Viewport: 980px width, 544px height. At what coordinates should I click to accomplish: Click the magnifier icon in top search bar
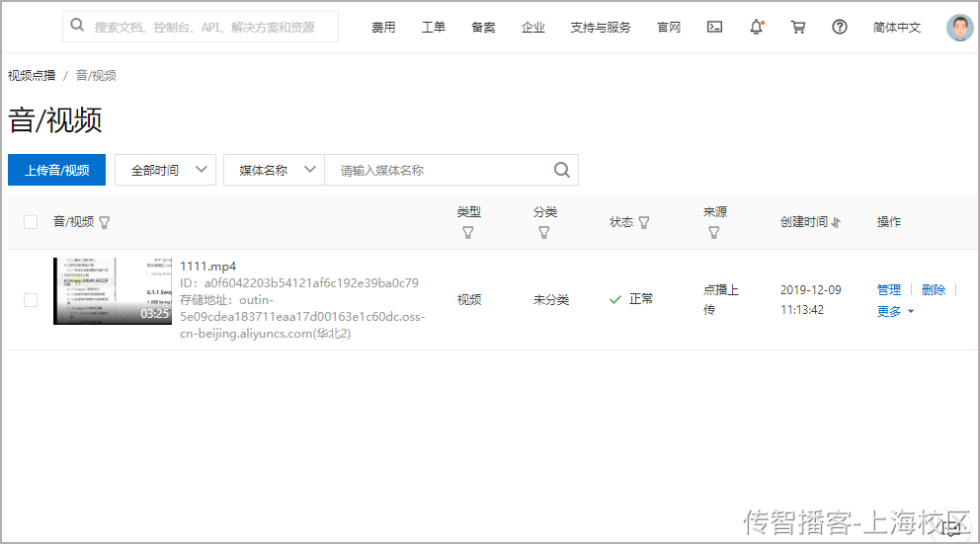[77, 25]
